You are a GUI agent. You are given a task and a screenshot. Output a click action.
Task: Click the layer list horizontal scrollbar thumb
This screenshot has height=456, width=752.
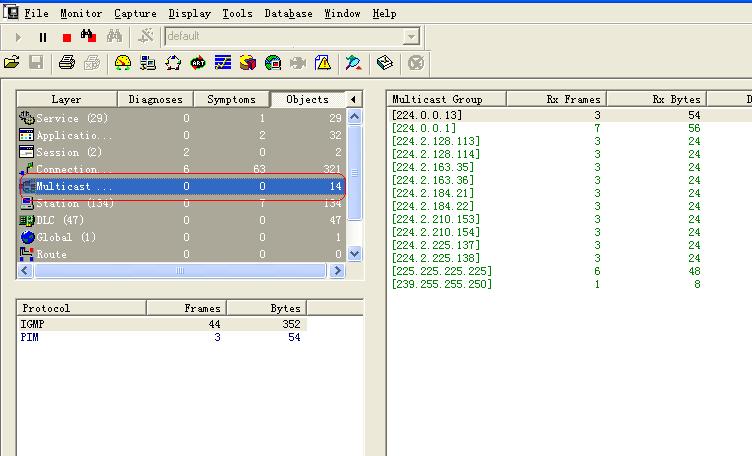pyautogui.click(x=180, y=271)
